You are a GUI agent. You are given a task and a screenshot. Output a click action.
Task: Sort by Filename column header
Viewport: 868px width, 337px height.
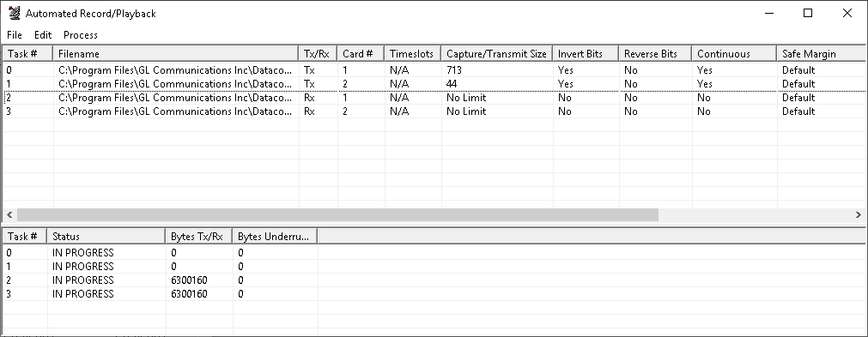(x=176, y=53)
